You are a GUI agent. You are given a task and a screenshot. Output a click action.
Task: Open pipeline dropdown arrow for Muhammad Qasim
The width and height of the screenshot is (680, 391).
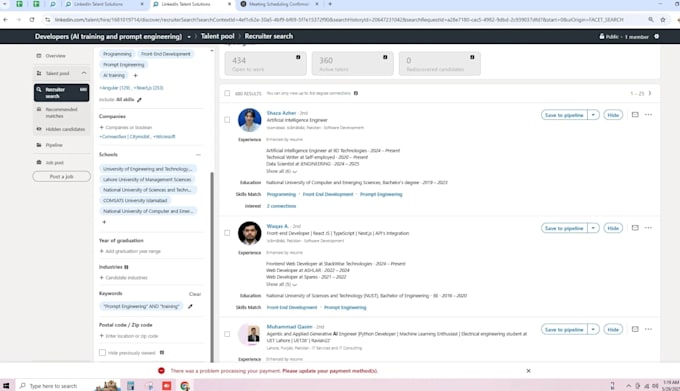tap(593, 329)
